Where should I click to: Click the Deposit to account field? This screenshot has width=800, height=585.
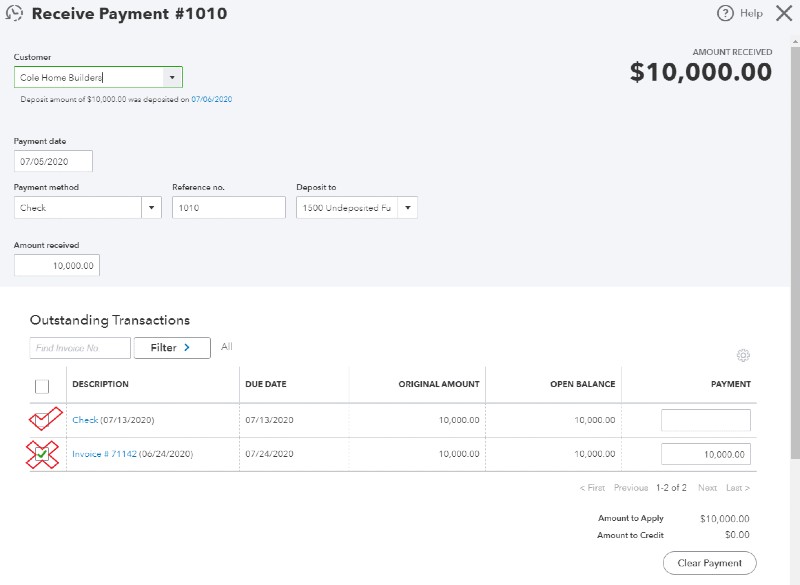click(x=347, y=208)
